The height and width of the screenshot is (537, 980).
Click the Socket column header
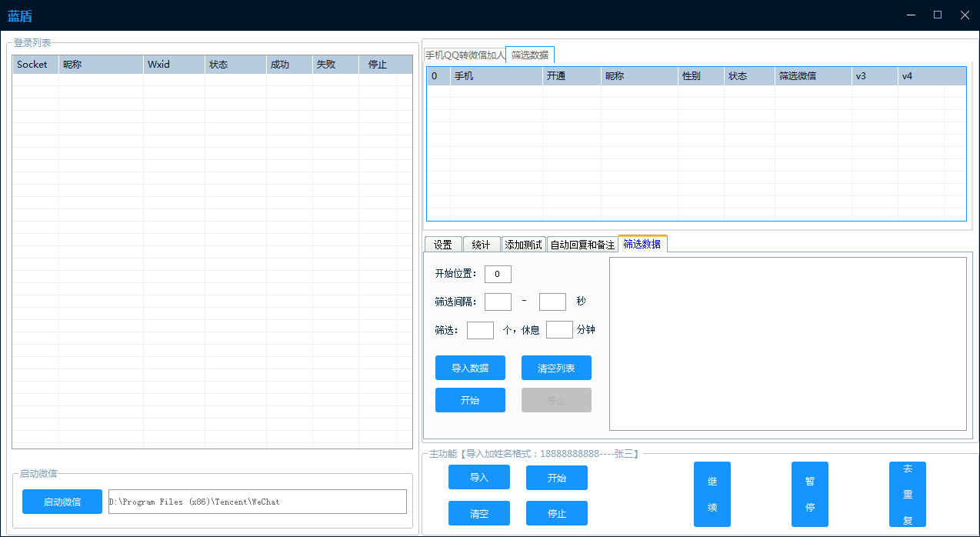[35, 65]
